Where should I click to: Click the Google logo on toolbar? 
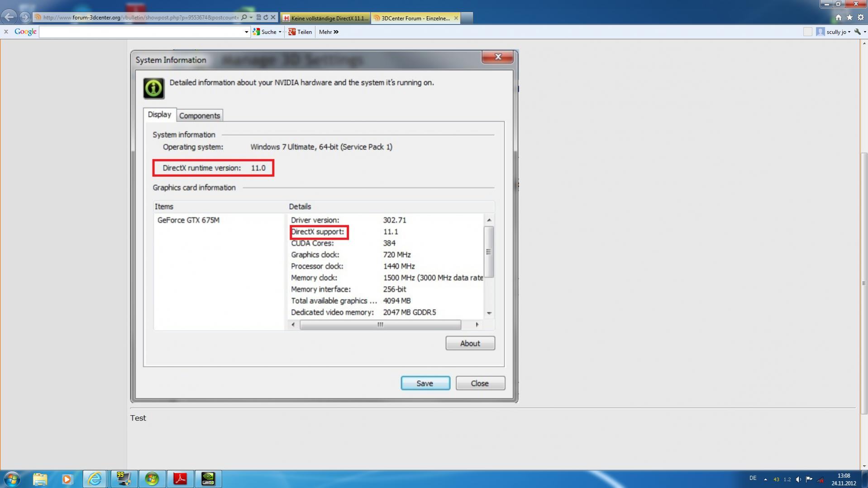(x=25, y=32)
